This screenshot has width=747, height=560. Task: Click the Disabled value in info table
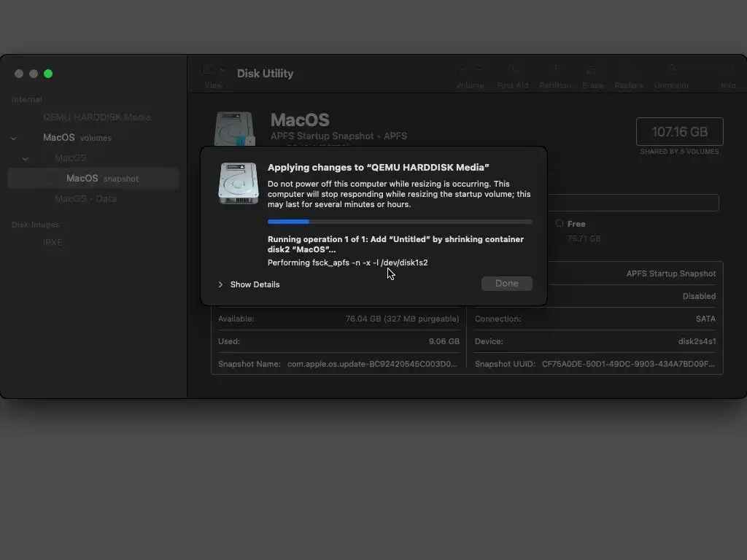pos(699,296)
